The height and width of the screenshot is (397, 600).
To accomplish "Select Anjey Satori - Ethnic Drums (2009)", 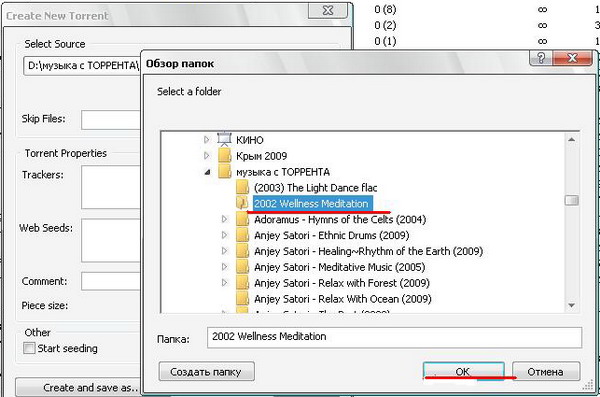I will [331, 235].
